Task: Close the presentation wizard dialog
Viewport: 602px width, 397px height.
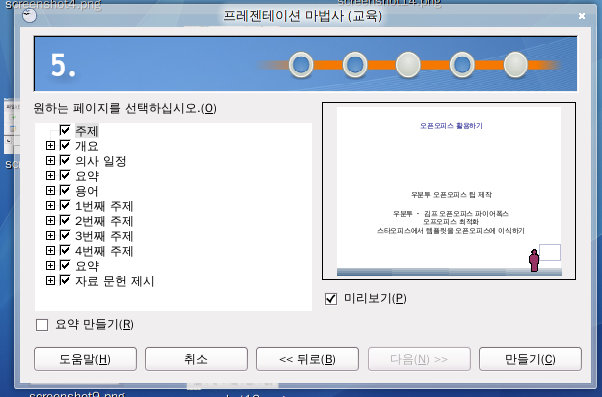Action: (582, 16)
